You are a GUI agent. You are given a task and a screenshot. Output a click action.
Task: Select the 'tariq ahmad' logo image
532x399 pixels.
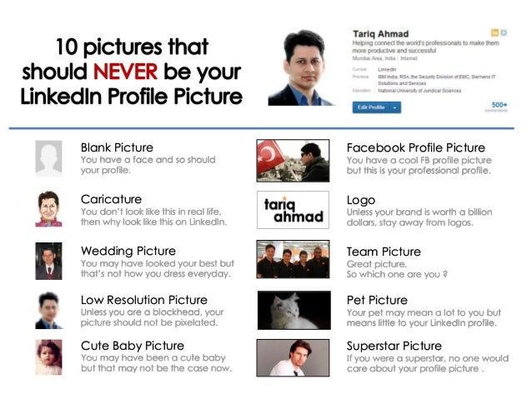[294, 210]
